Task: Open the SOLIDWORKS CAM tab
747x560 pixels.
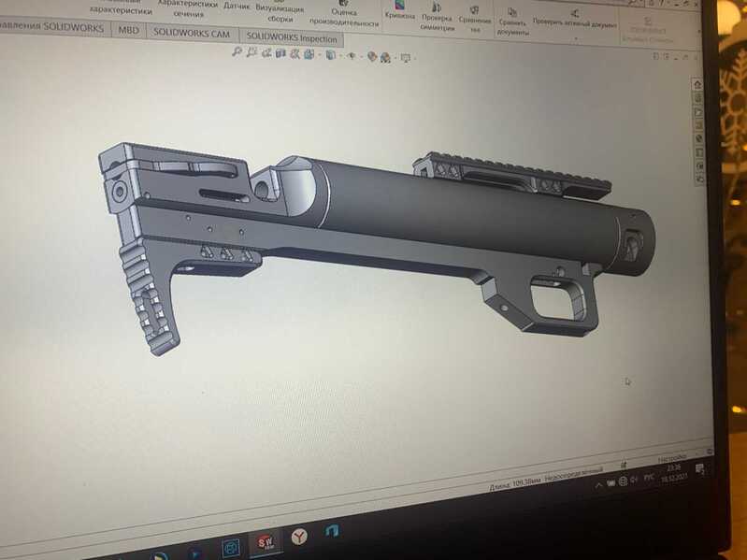Action: [x=192, y=33]
